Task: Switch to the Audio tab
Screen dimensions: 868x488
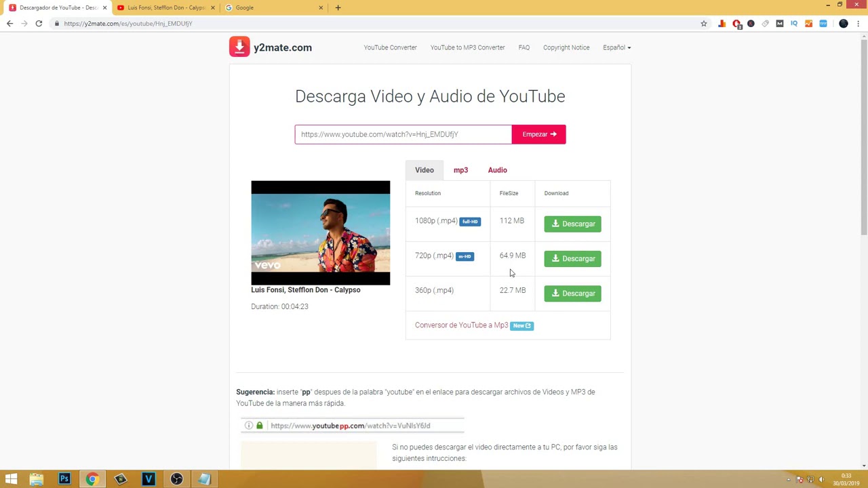Action: 497,170
